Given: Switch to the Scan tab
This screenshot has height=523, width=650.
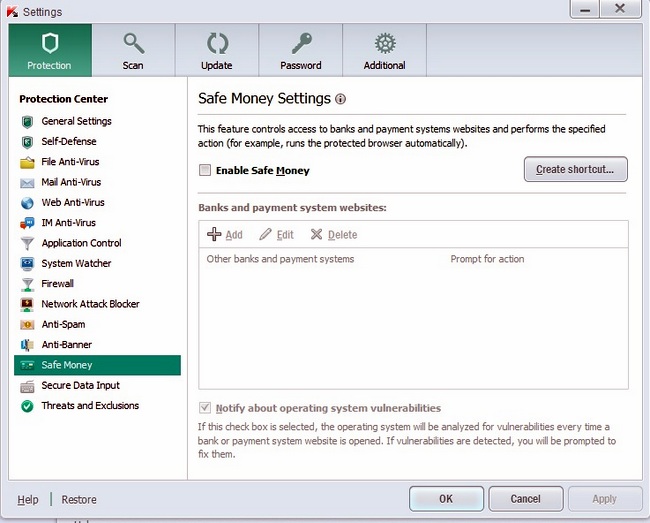Looking at the screenshot, I should click(133, 50).
